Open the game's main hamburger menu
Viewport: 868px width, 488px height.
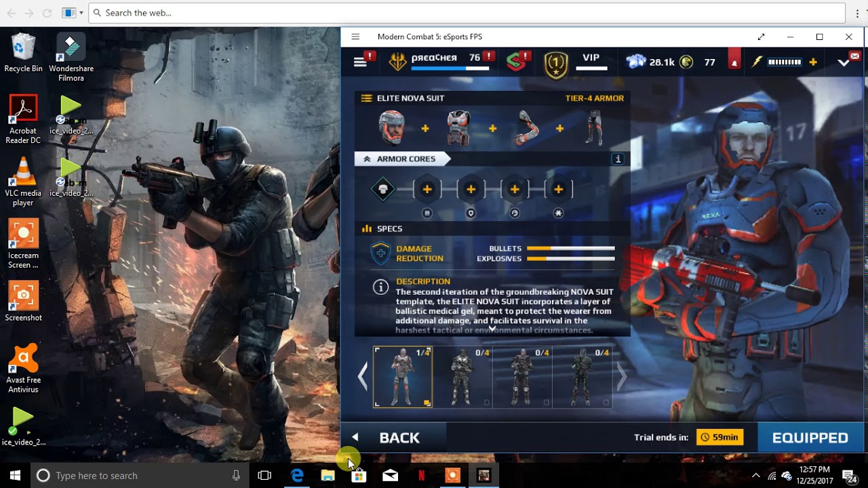tap(360, 62)
